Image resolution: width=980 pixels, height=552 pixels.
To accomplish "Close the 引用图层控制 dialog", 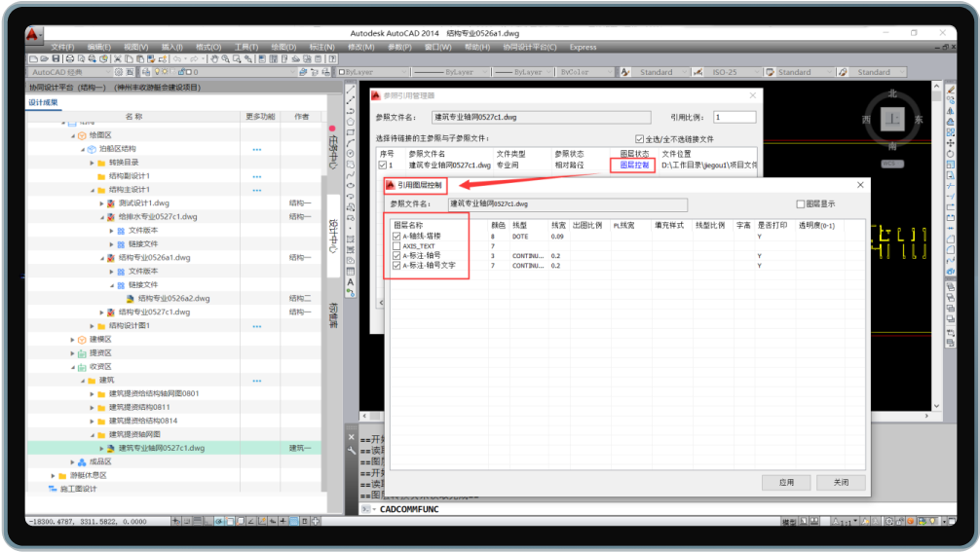I will [x=860, y=185].
